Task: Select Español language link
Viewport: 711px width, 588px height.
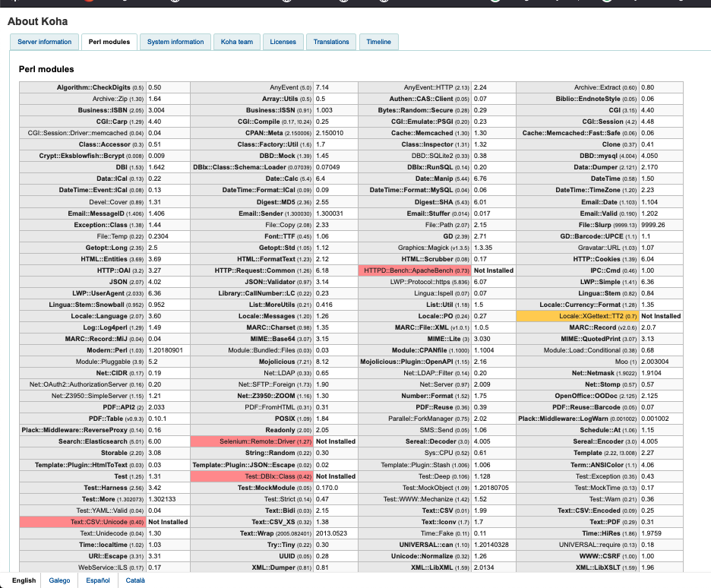Action: (x=98, y=580)
